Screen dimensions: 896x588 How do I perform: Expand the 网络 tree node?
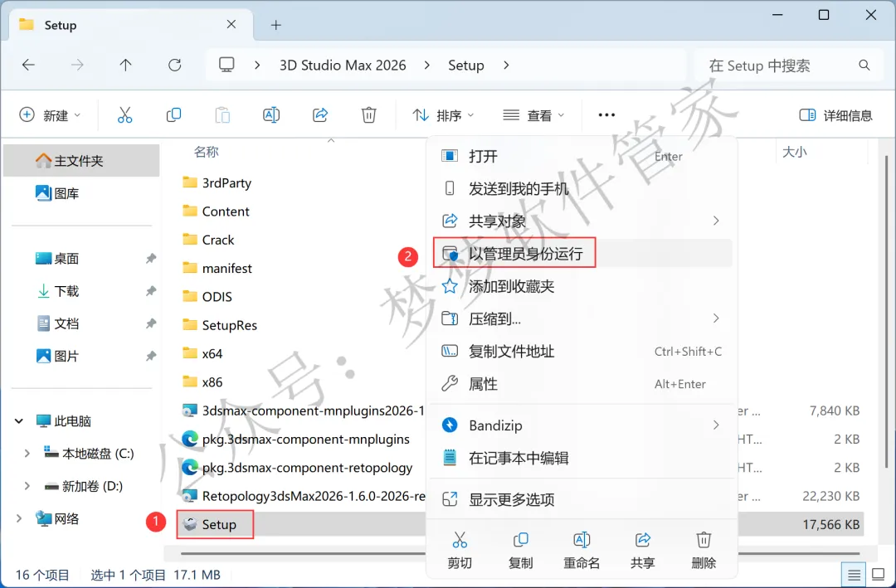click(x=19, y=518)
